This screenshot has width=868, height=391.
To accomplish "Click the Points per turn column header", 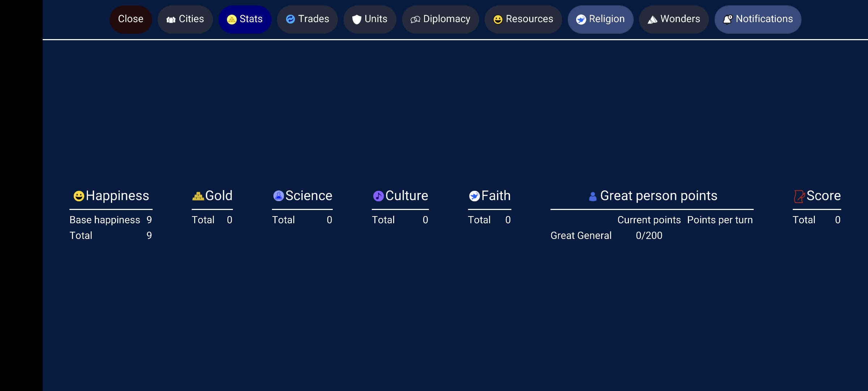I will pos(720,220).
